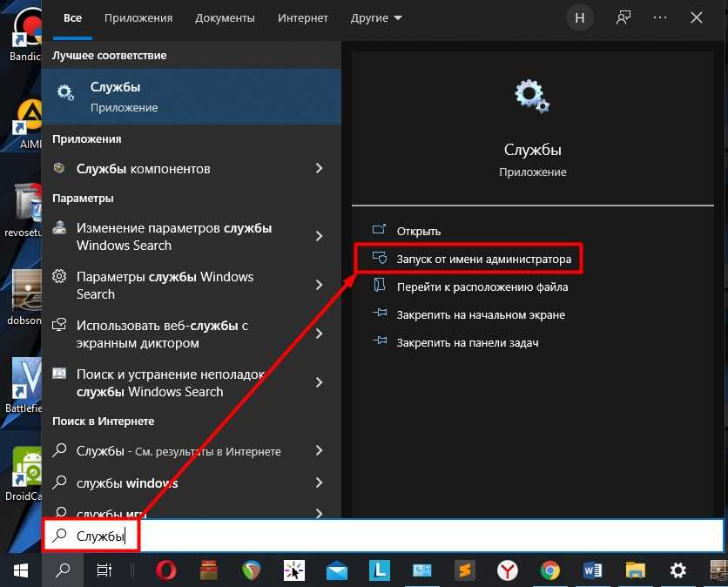Click the search field containing Службы
This screenshot has width=728, height=587.
pyautogui.click(x=383, y=536)
